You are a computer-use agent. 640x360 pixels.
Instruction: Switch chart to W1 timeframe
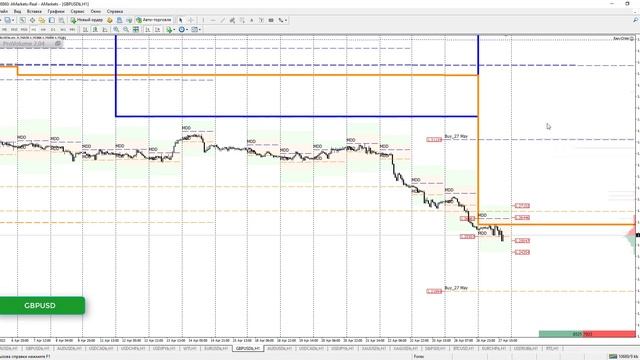click(63, 29)
